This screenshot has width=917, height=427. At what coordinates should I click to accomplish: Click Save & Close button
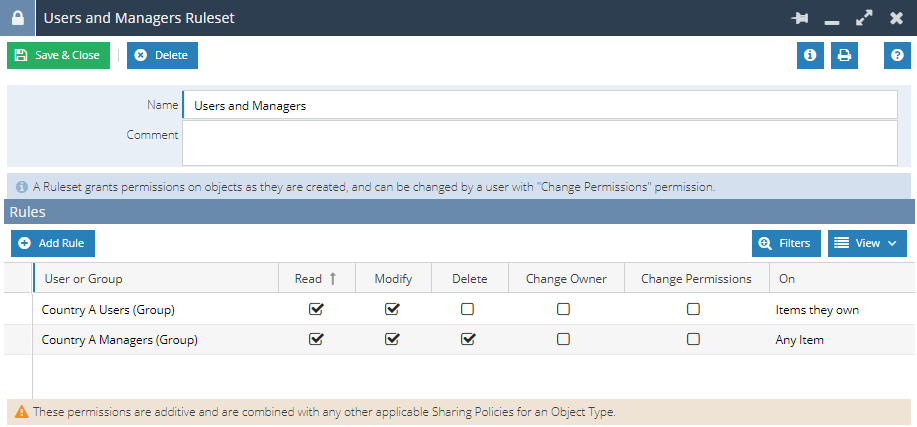(58, 56)
